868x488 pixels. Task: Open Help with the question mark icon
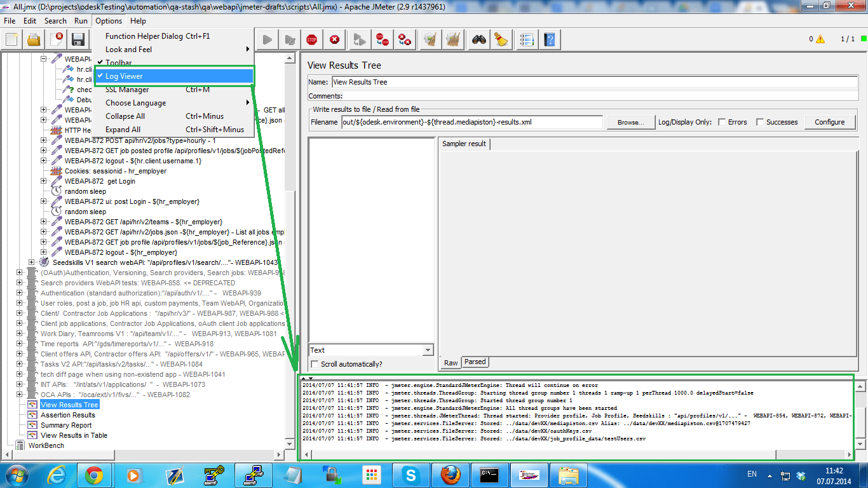pos(549,40)
